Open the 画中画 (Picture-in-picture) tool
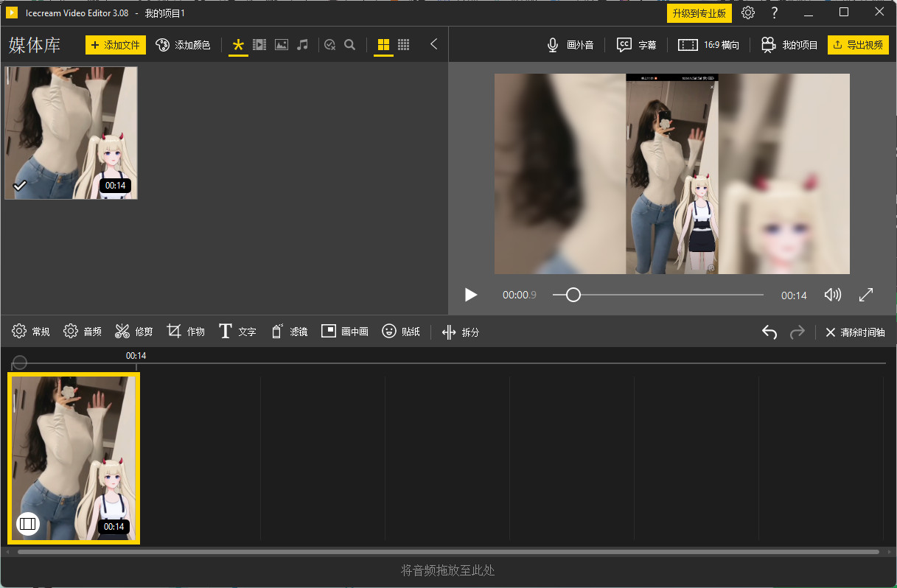Image resolution: width=897 pixels, height=588 pixels. pyautogui.click(x=345, y=332)
